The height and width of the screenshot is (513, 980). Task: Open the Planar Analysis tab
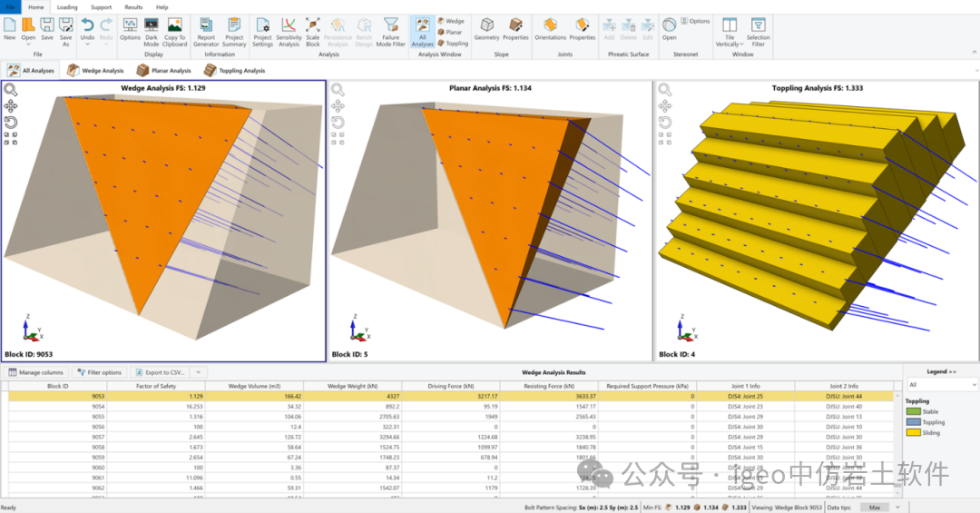coord(163,71)
